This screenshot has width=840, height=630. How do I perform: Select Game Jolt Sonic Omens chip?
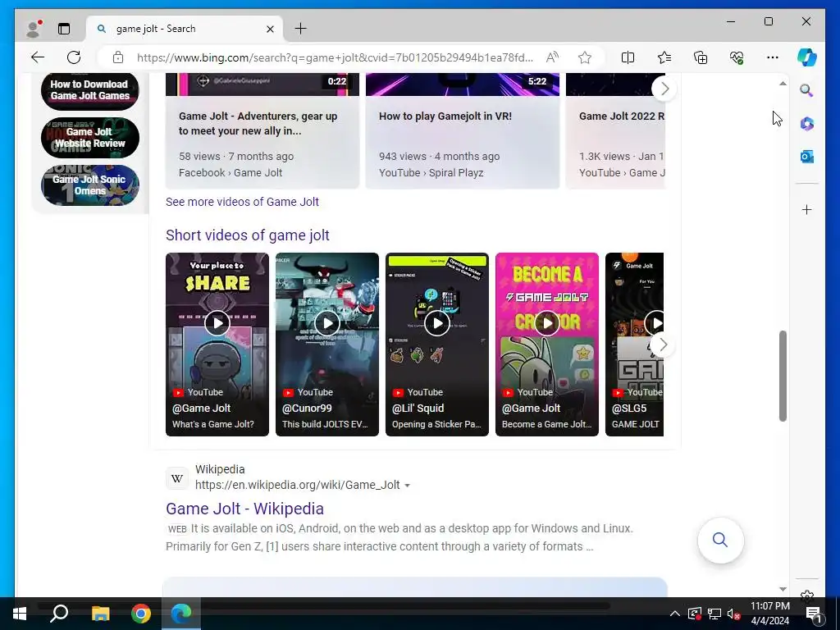[x=90, y=185]
